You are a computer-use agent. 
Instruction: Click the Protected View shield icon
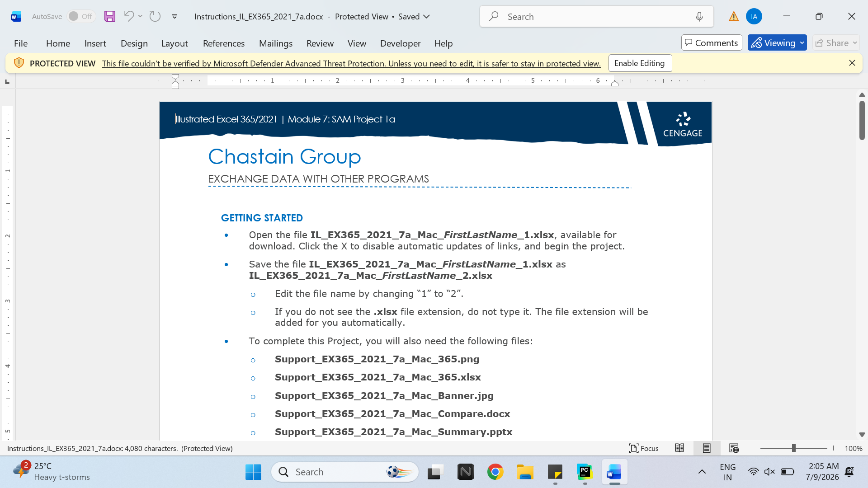[19, 63]
